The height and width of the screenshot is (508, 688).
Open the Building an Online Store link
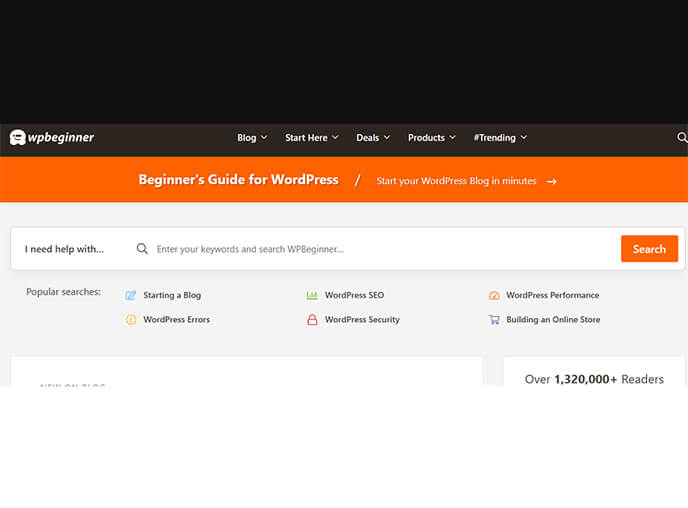[x=553, y=319]
